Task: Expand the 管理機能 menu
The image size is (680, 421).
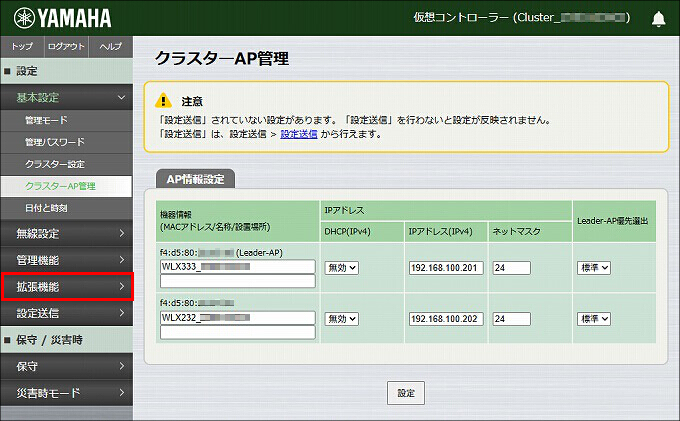Action: pos(67,260)
